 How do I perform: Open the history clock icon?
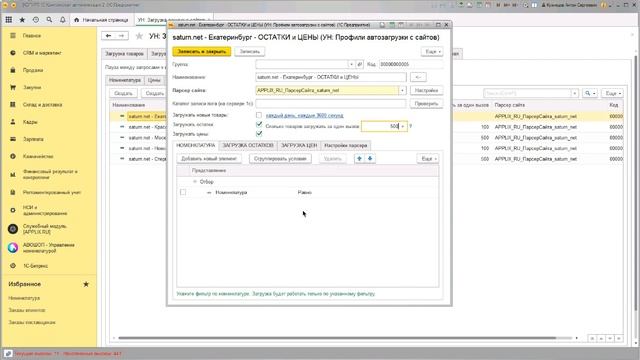pos(36,20)
